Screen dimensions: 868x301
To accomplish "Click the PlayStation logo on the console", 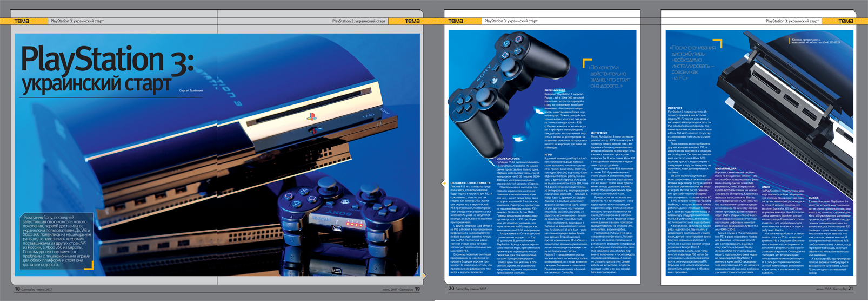I will (x=311, y=117).
